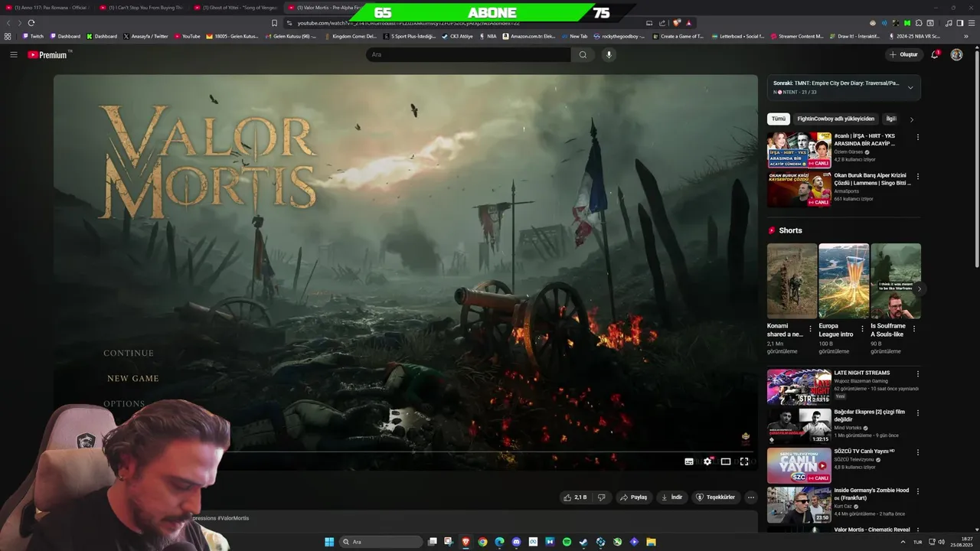Open the Teşekkürler thanks button

pyautogui.click(x=715, y=497)
